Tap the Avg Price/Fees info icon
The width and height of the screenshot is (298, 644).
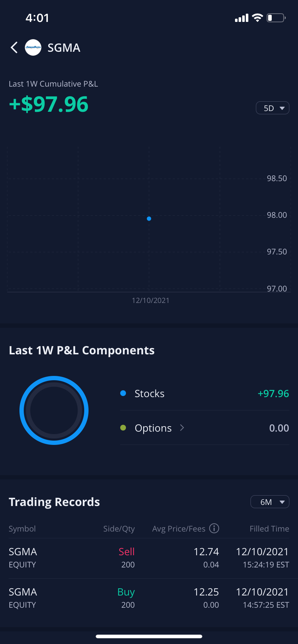[214, 528]
